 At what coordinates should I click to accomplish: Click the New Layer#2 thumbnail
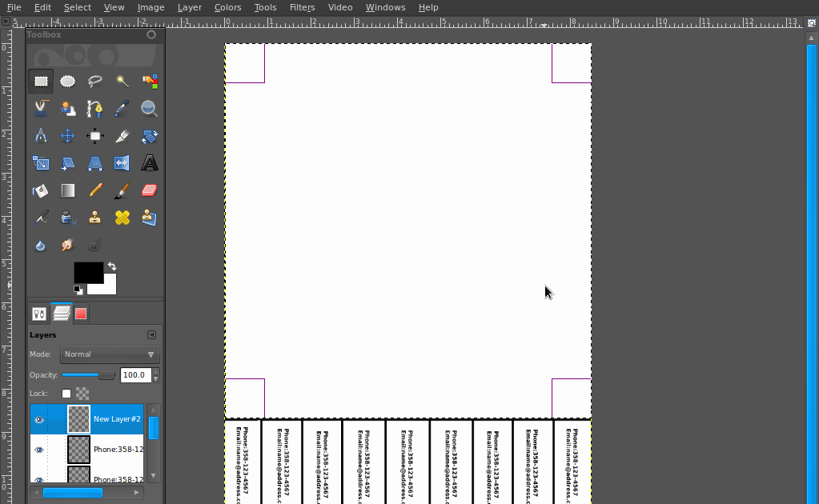[79, 419]
